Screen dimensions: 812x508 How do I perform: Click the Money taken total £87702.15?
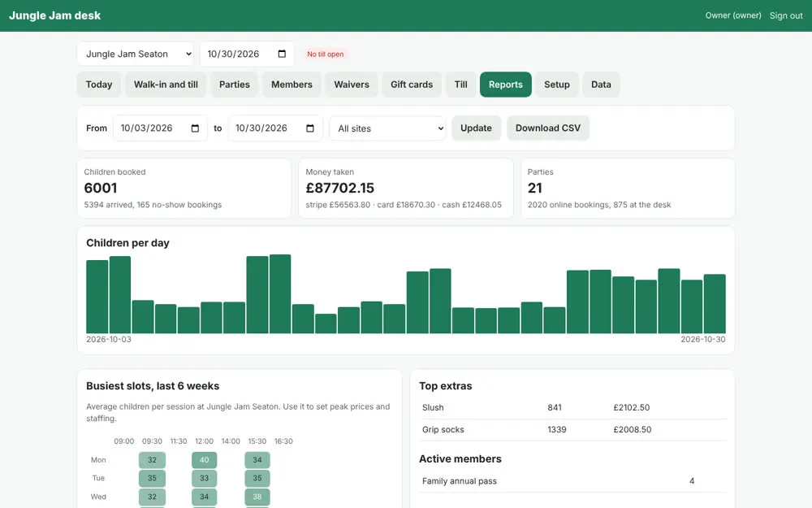[x=339, y=188]
